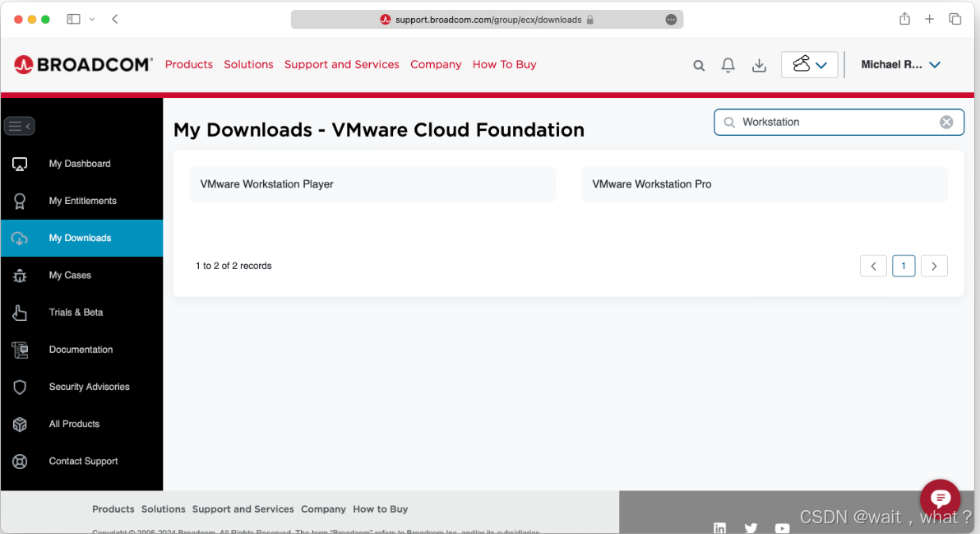The image size is (980, 534).
Task: Click Safari share icon
Action: [x=904, y=19]
